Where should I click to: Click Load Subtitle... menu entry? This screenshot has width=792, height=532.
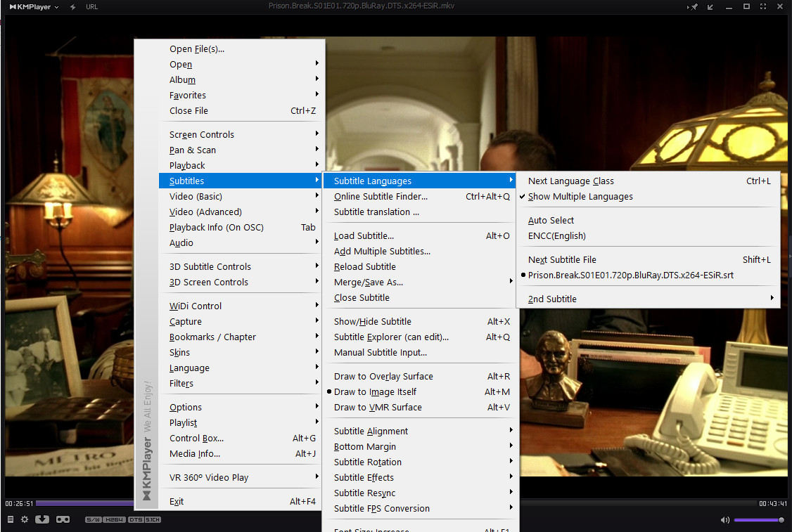click(x=364, y=236)
